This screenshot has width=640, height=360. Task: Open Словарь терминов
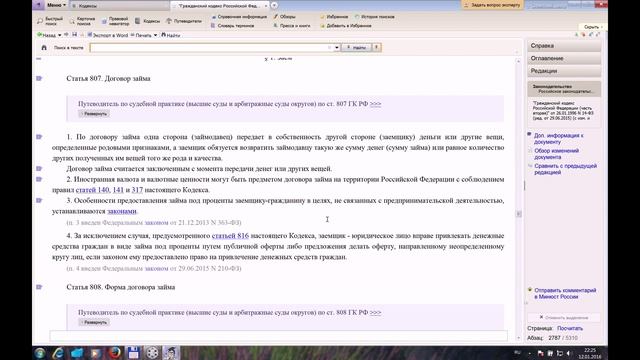(x=233, y=26)
